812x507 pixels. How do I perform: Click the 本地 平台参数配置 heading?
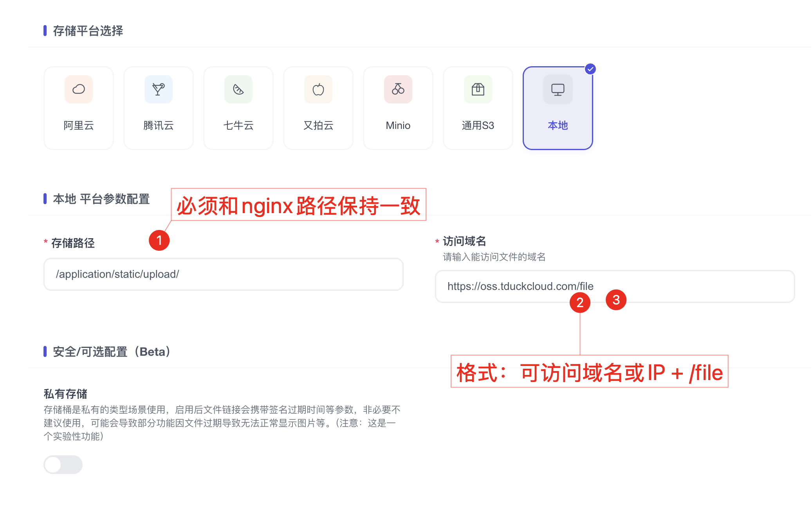click(x=101, y=199)
